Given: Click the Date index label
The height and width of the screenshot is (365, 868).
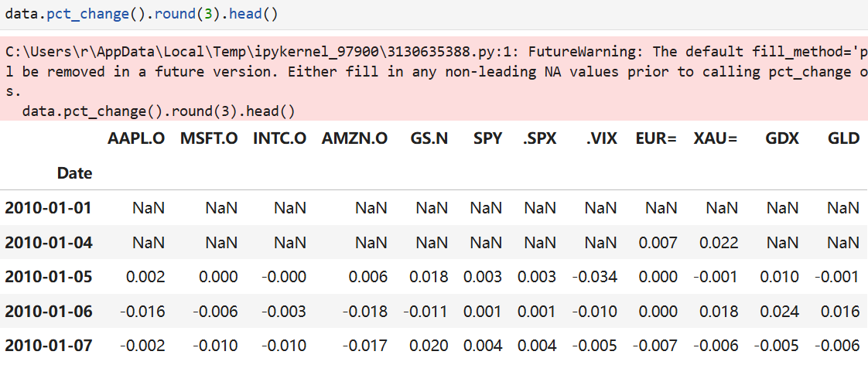Looking at the screenshot, I should pos(75,174).
